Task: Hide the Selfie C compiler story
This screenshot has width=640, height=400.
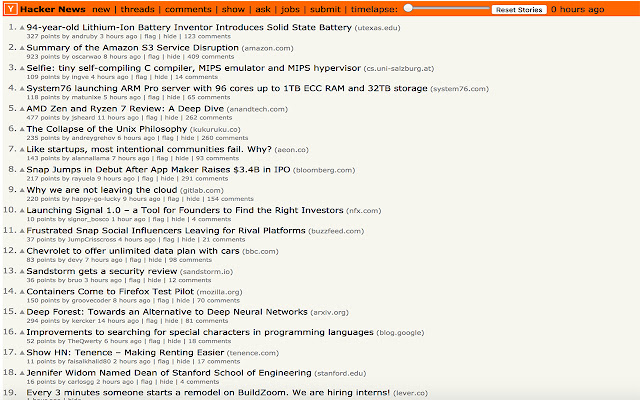Action: (x=161, y=77)
